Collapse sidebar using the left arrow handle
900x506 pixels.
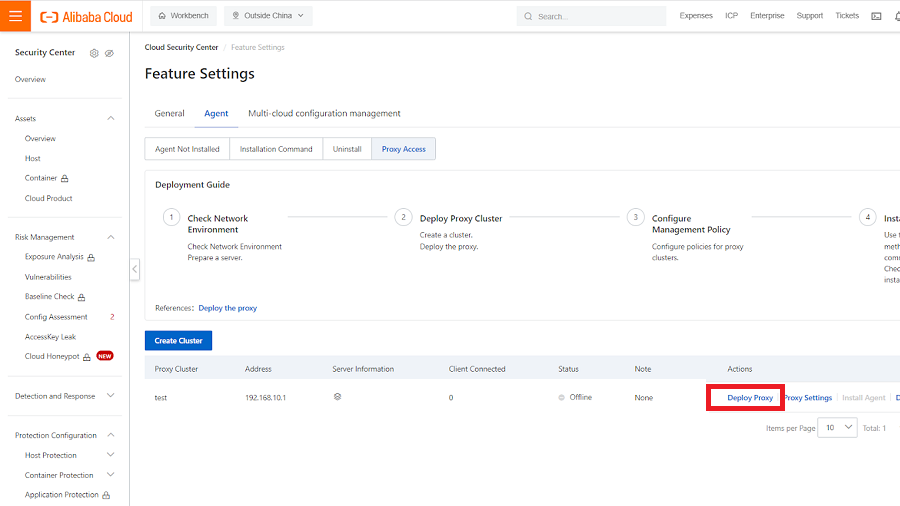click(134, 269)
